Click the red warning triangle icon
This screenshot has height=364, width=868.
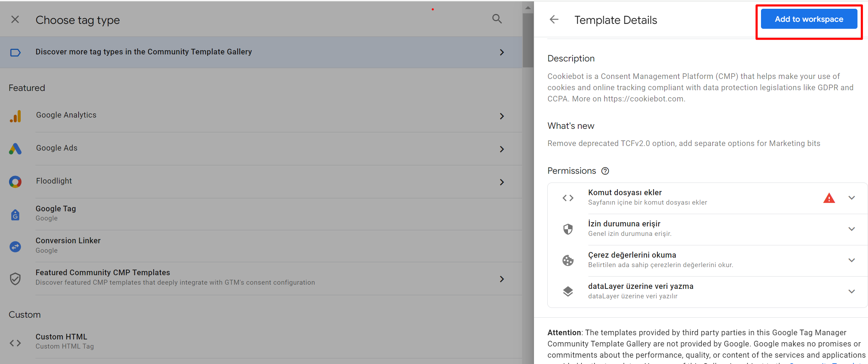coord(829,198)
